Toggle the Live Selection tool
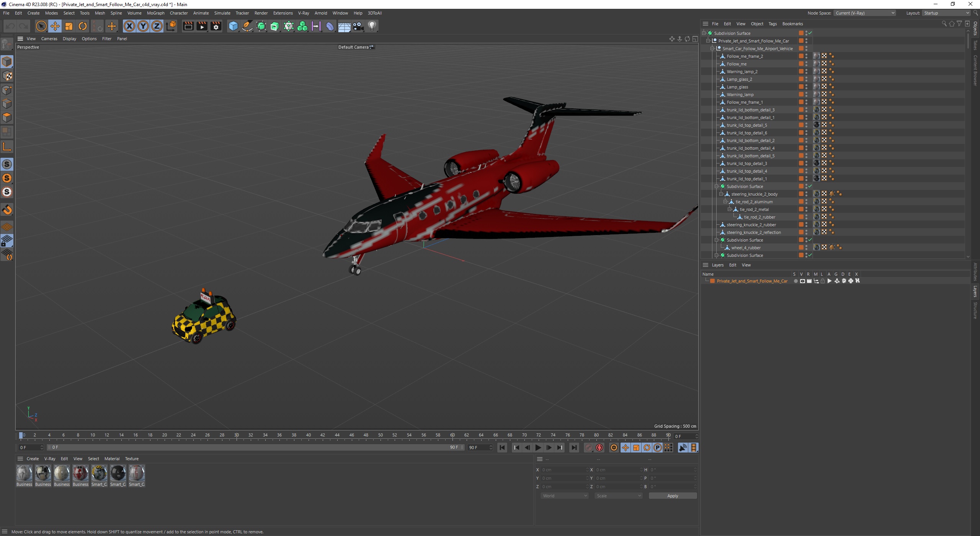The height and width of the screenshot is (536, 980). click(42, 26)
